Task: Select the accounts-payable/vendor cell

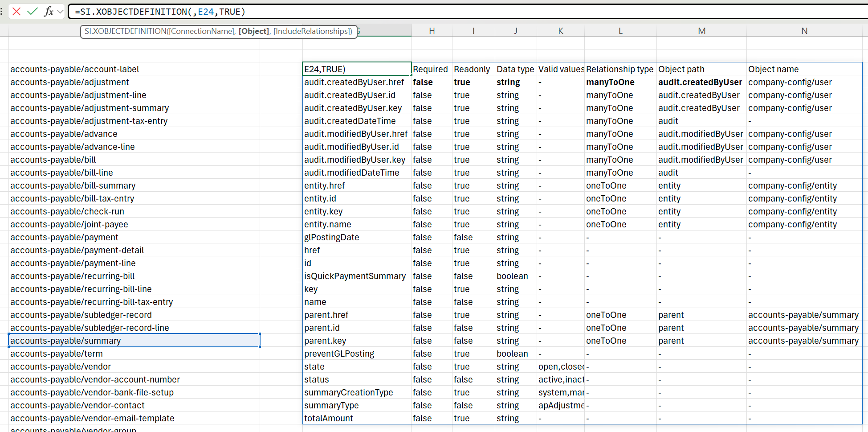Action: [x=134, y=366]
